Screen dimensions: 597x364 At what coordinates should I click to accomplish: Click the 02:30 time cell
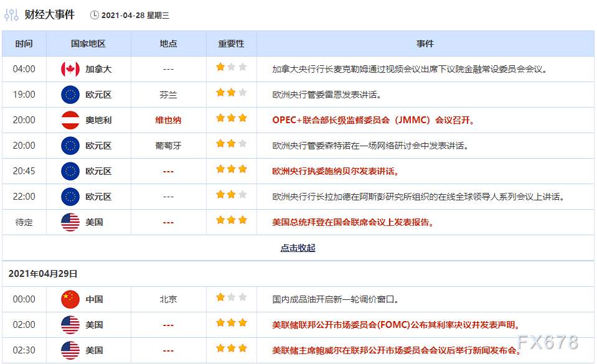coord(24,351)
